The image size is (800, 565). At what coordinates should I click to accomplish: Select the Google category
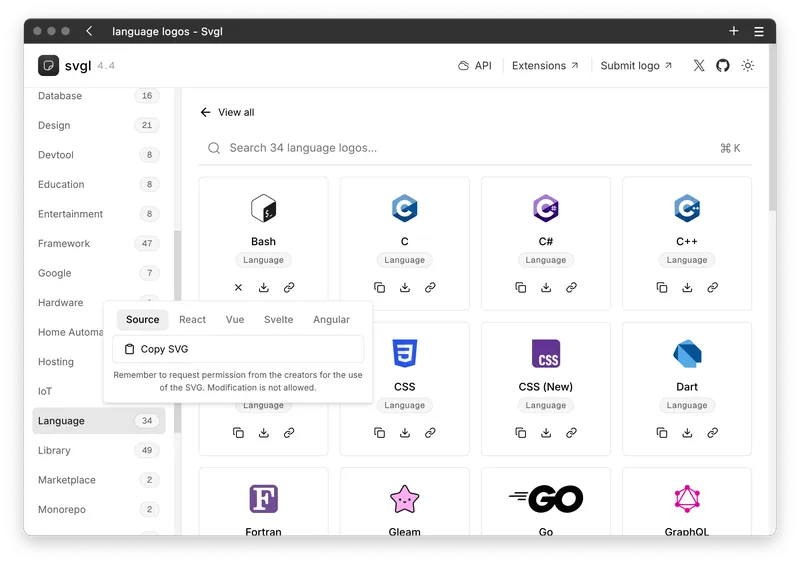[98, 273]
